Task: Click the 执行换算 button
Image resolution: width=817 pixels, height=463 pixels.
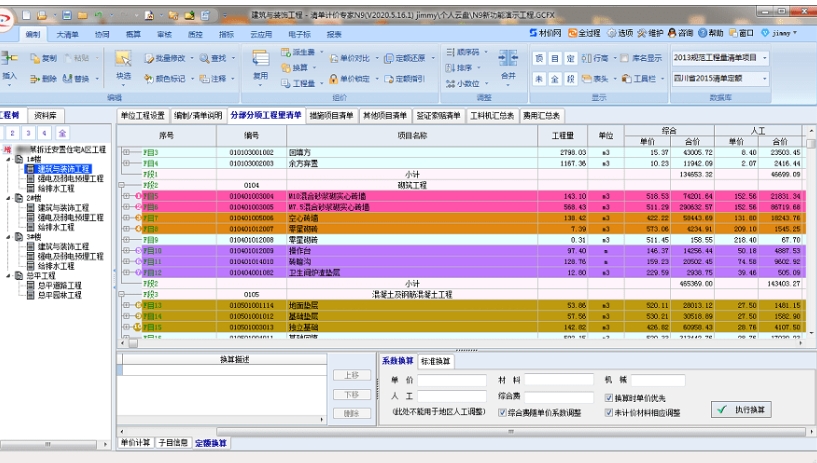Action: 741,410
